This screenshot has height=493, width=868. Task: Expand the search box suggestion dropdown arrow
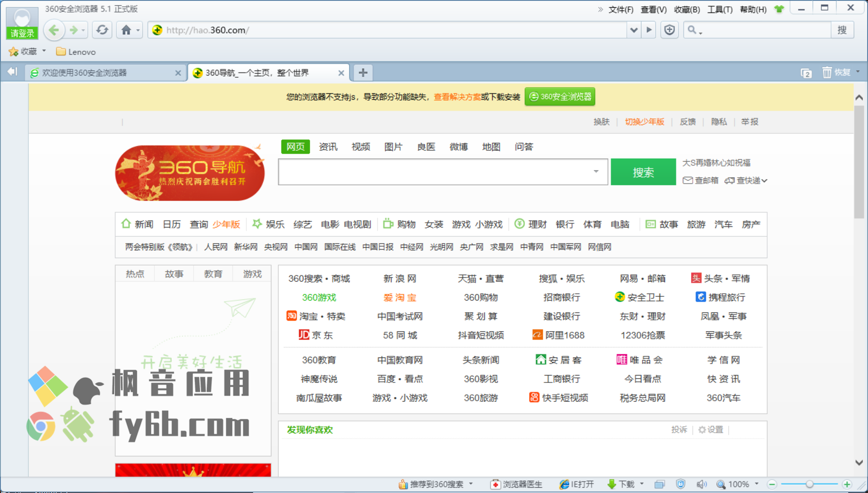pos(596,172)
